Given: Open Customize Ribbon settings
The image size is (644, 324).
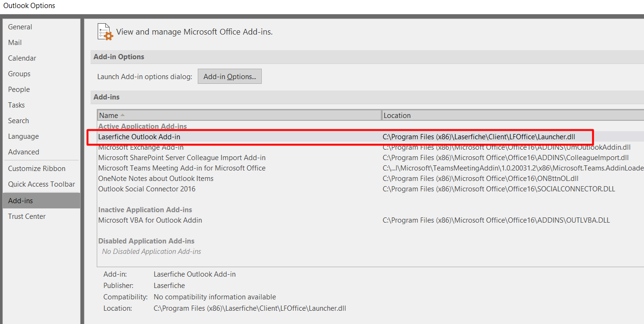Looking at the screenshot, I should click(41, 169).
